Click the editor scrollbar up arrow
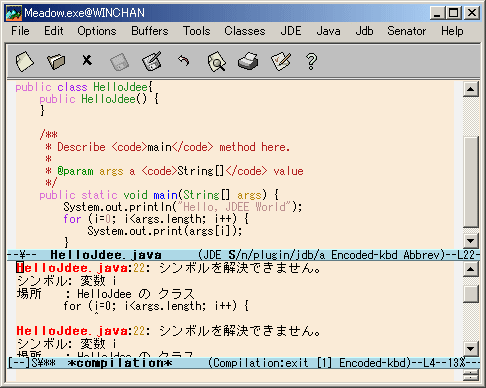Screen dimensions: 486x388 pyautogui.click(x=471, y=89)
